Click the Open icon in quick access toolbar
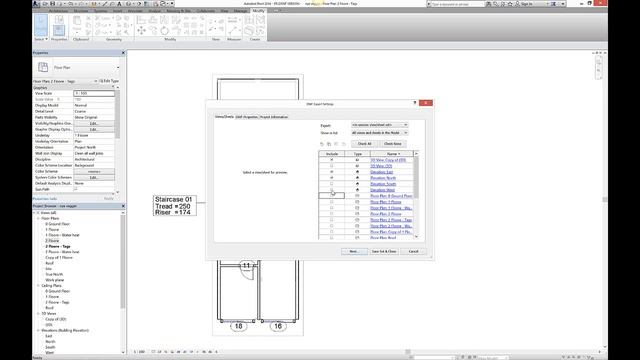Viewport: 640px width, 360px height. (45, 4)
